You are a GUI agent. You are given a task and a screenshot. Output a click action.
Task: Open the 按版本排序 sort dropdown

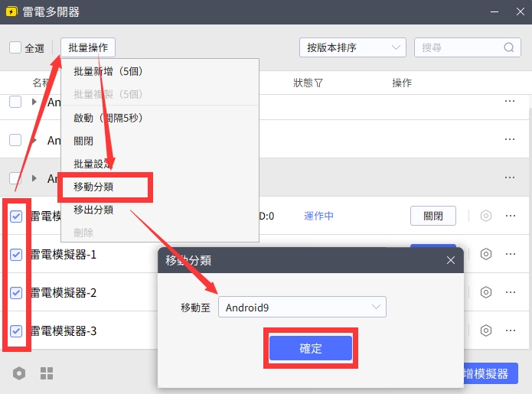(353, 47)
